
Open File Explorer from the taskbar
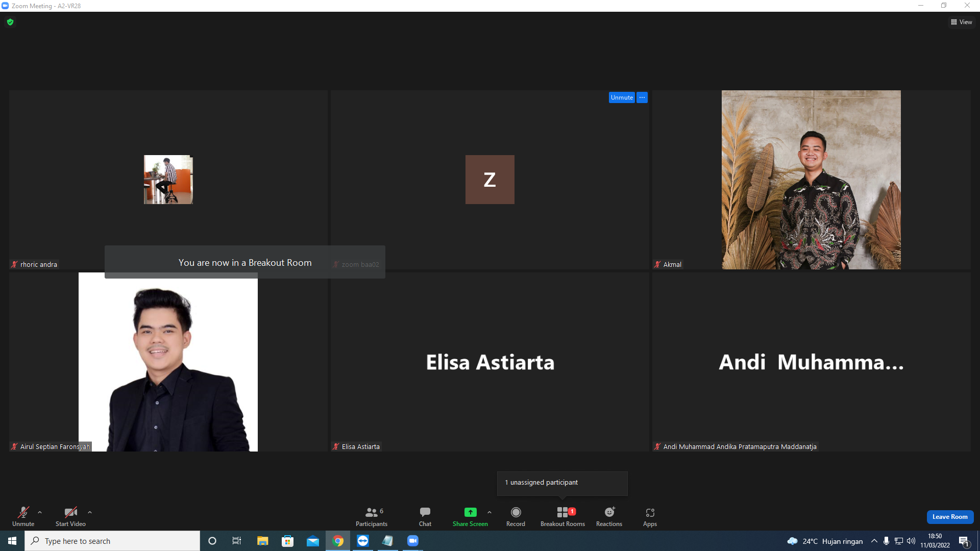tap(262, 541)
